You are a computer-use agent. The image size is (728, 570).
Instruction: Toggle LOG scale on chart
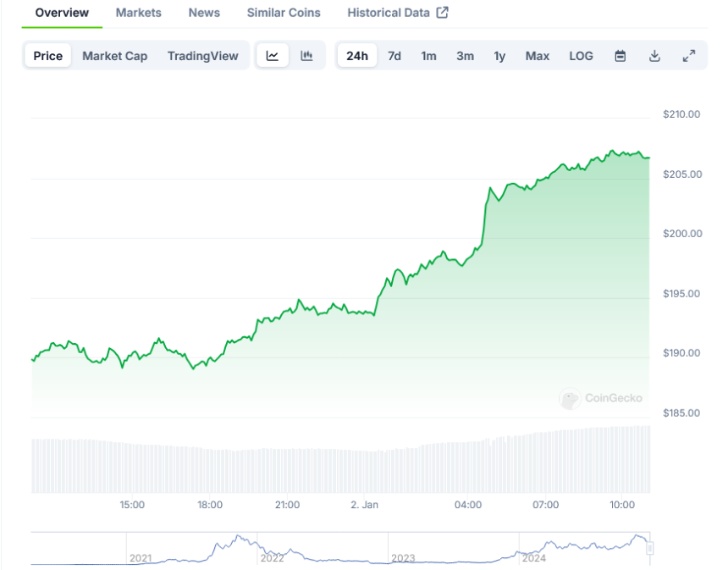point(581,56)
